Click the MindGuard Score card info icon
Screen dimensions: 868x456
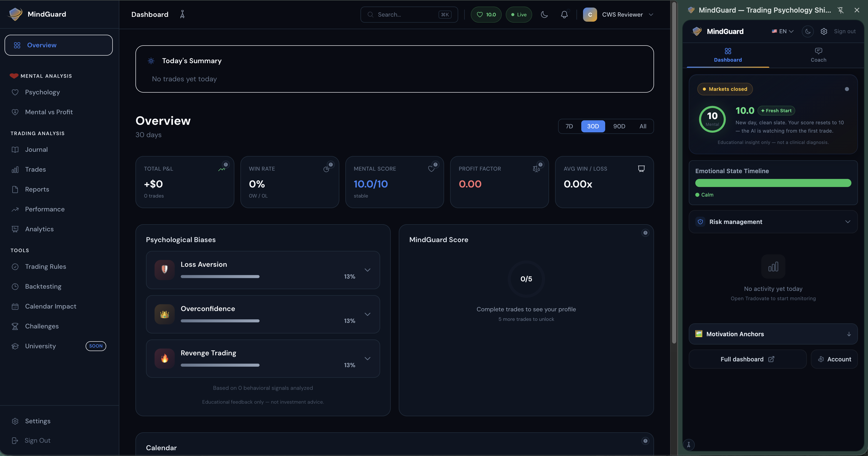click(x=645, y=233)
